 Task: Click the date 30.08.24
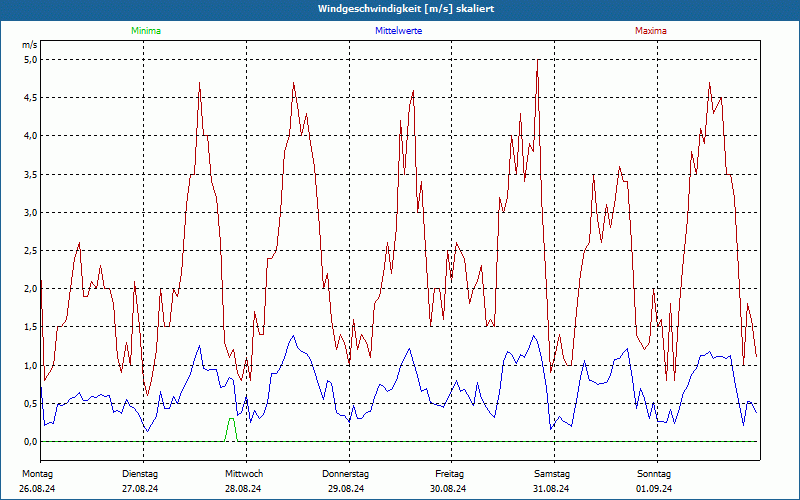(448, 489)
